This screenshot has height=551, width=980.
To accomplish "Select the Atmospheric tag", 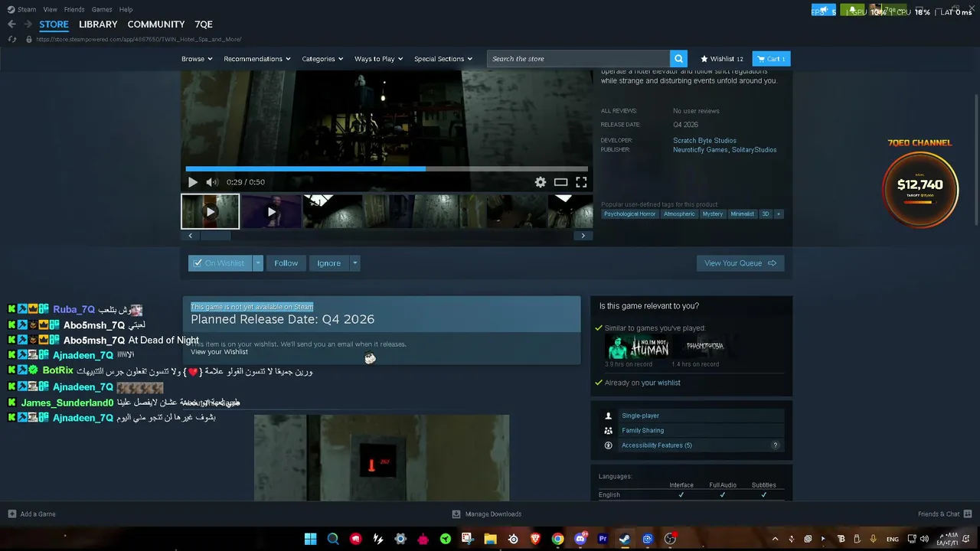I will click(680, 214).
